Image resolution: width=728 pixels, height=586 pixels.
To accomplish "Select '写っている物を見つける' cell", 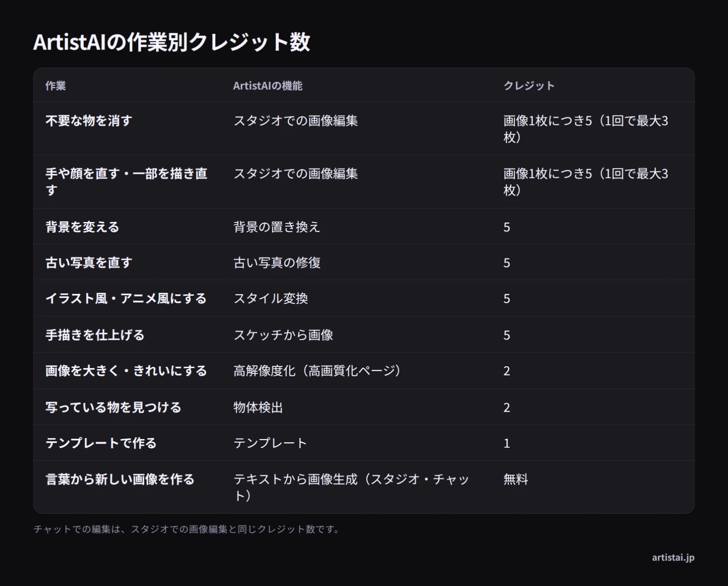I will [x=113, y=407].
